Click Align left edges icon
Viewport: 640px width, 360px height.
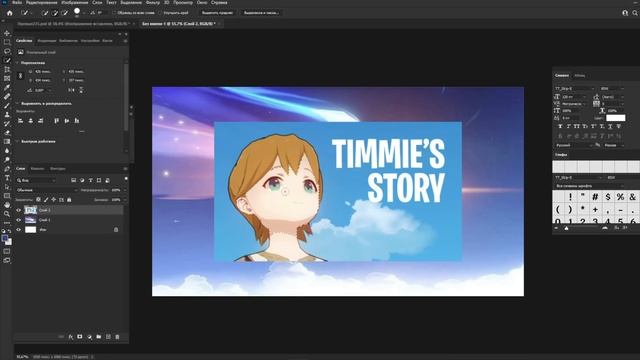[x=20, y=121]
